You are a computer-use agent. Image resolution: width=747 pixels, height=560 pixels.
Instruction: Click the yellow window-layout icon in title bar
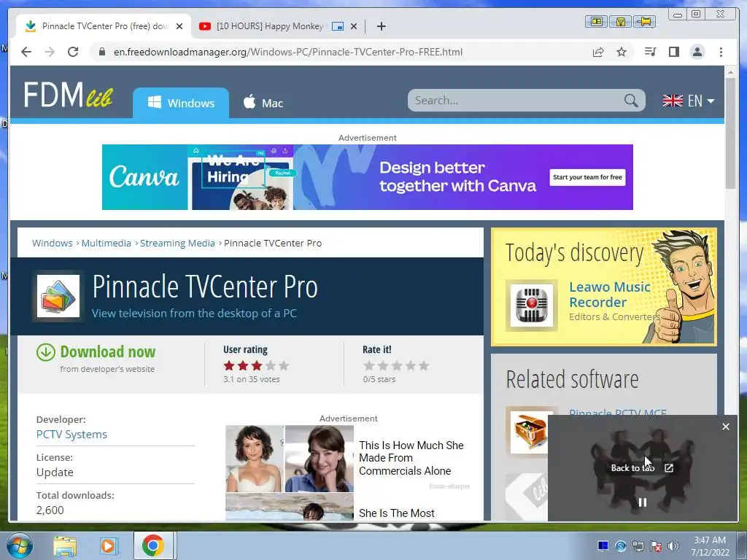click(x=596, y=21)
